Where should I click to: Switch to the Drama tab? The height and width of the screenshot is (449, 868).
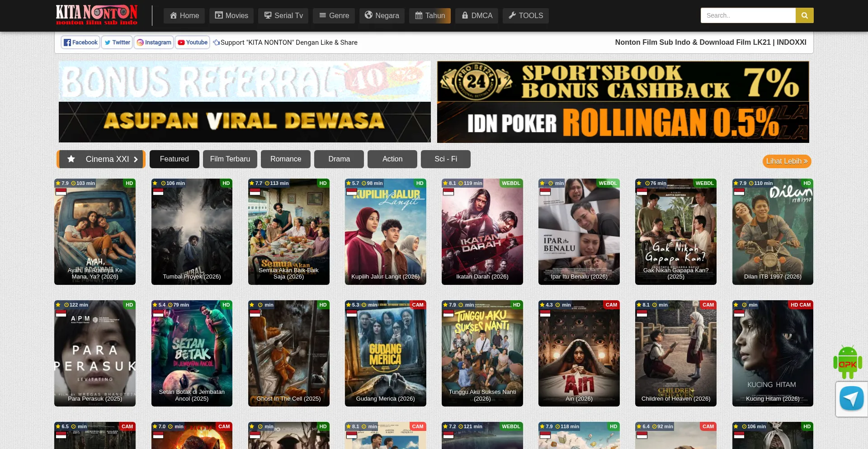339,159
